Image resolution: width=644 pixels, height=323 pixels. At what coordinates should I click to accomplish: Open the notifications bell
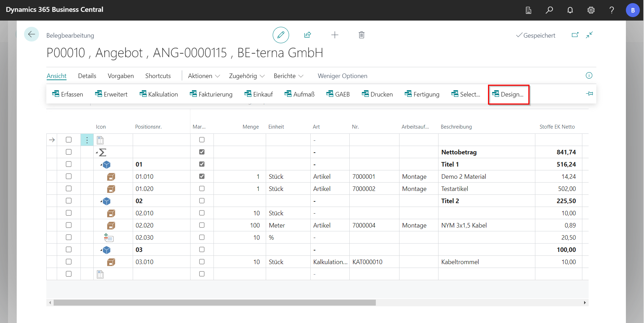click(x=570, y=10)
